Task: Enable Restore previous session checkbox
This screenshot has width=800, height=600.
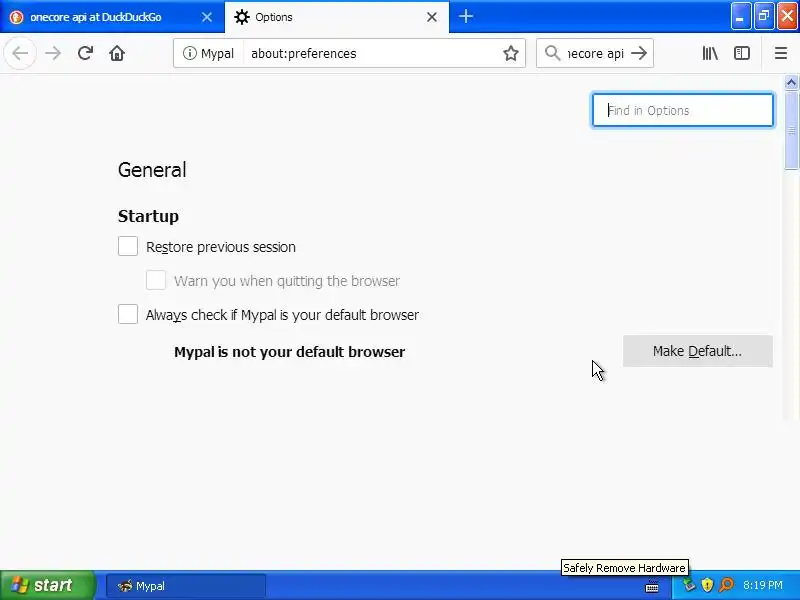Action: (x=128, y=246)
